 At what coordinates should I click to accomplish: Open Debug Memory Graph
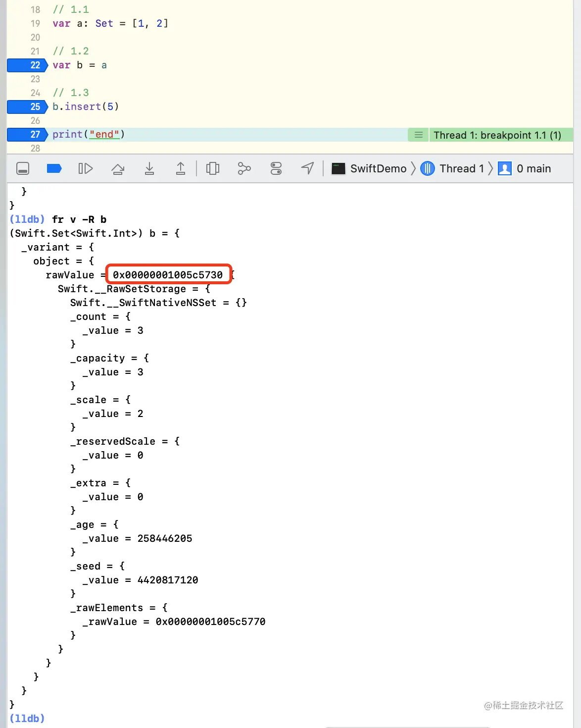coord(244,169)
